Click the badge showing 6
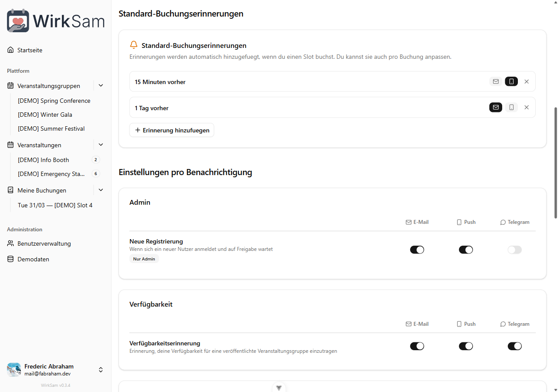Viewport: 558px width, 392px height. pyautogui.click(x=95, y=174)
